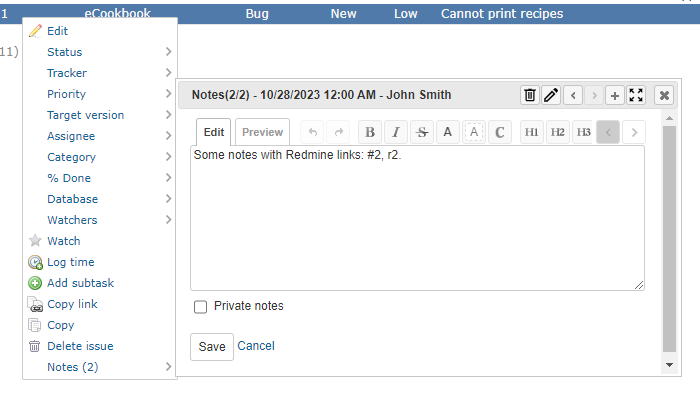Screen dimensions: 700x400
Task: Switch to the Preview tab
Action: point(262,132)
